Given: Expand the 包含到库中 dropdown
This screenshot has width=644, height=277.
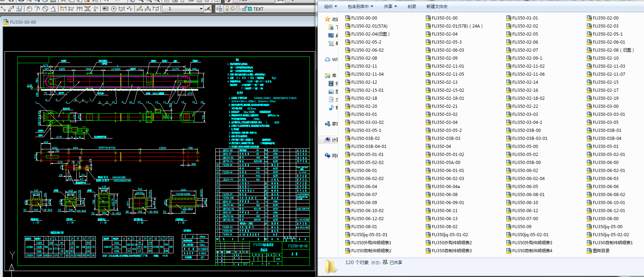Looking at the screenshot, I should point(360,7).
